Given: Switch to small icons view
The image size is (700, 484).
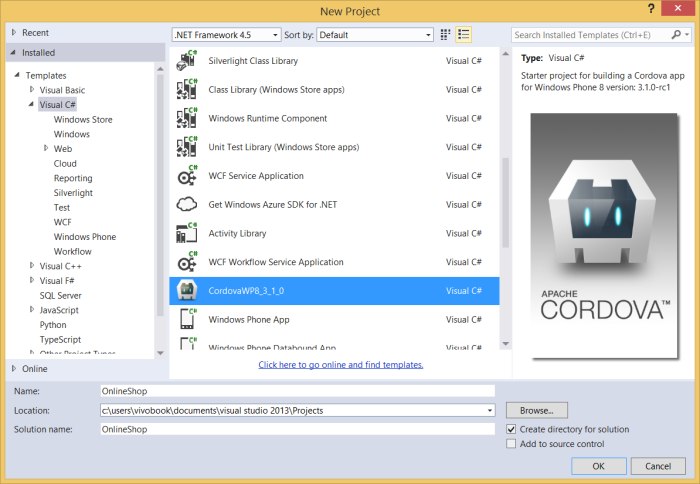Looking at the screenshot, I should [x=445, y=35].
